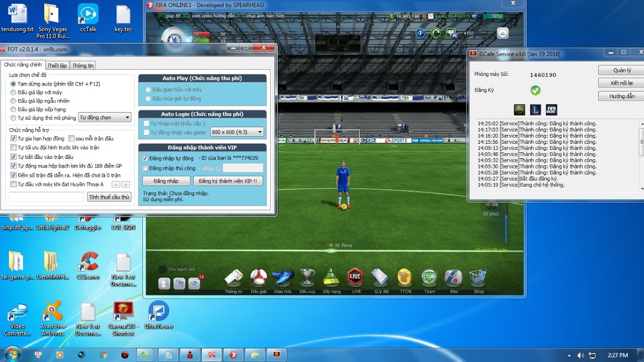This screenshot has width=644, height=362.
Task: Open the Tự động chọn dropdown
Action: pyautogui.click(x=105, y=117)
